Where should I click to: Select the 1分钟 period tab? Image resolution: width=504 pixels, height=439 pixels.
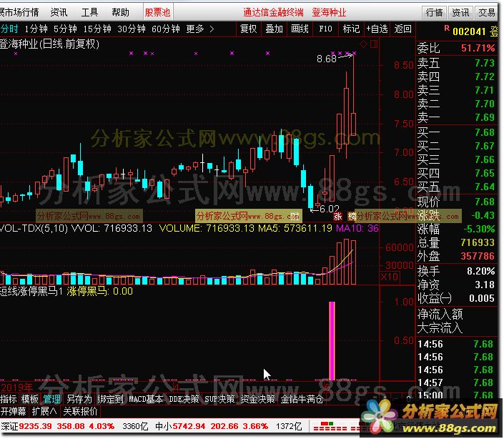[x=36, y=29]
